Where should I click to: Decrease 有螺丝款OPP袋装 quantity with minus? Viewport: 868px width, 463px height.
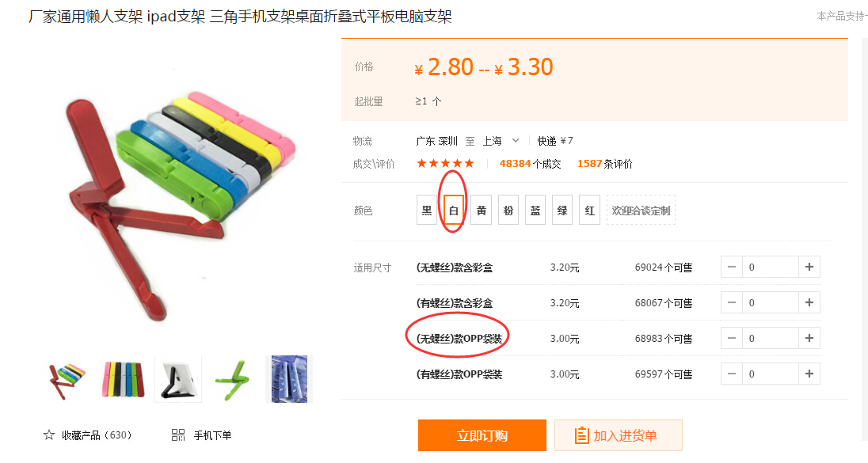(x=731, y=374)
